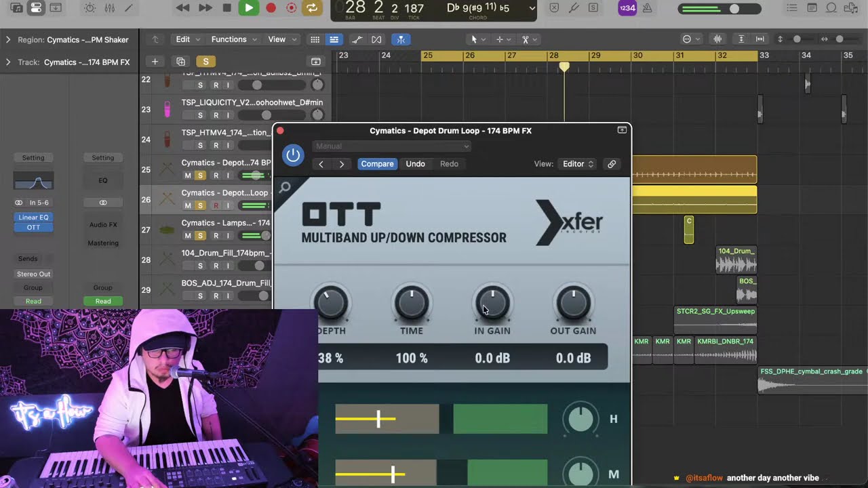Screen dimensions: 868x488
Task: Open the Manual preset dropdown
Action: click(x=391, y=146)
